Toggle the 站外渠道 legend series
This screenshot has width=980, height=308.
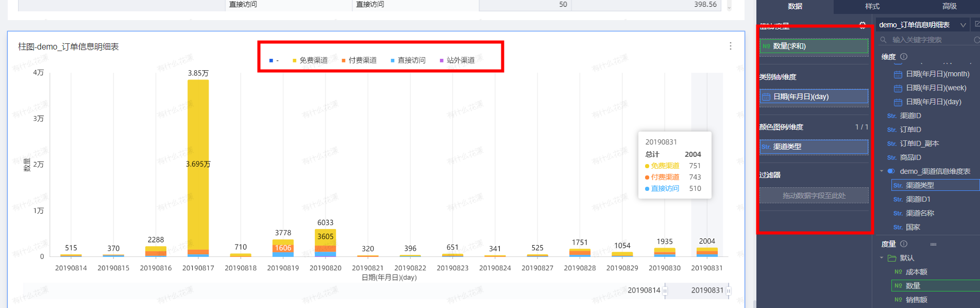pyautogui.click(x=457, y=60)
